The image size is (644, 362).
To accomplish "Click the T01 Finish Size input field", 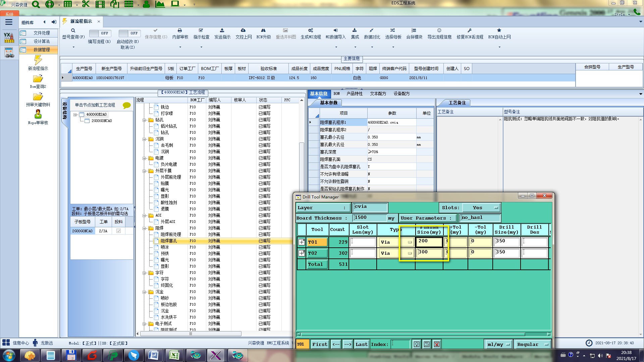I will tap(429, 242).
